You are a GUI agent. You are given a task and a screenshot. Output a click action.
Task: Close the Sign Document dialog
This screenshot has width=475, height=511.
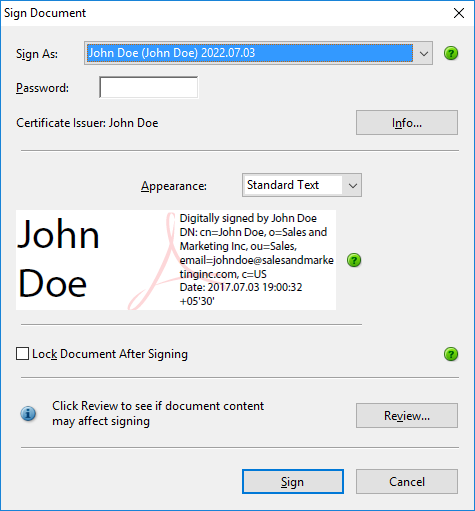pyautogui.click(x=459, y=13)
